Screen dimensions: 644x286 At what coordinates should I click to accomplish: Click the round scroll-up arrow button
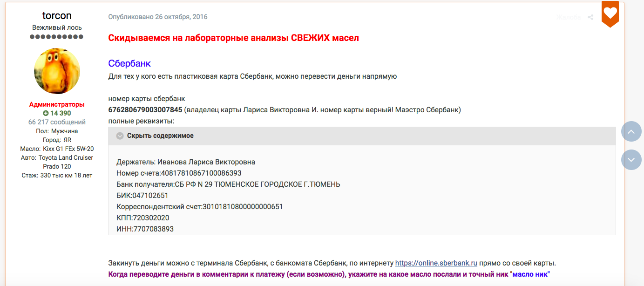(631, 132)
